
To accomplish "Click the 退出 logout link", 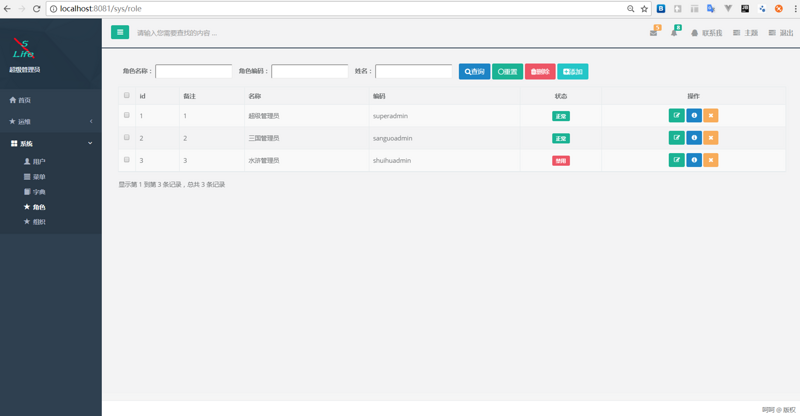I will click(781, 33).
